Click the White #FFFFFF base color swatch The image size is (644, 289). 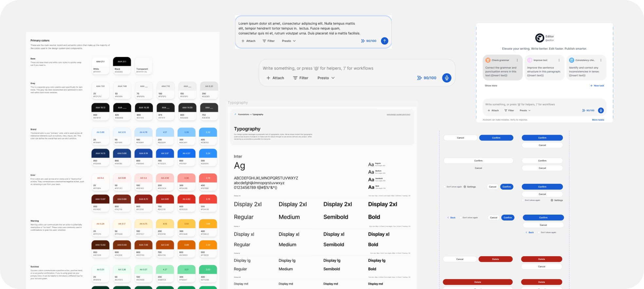pos(100,66)
